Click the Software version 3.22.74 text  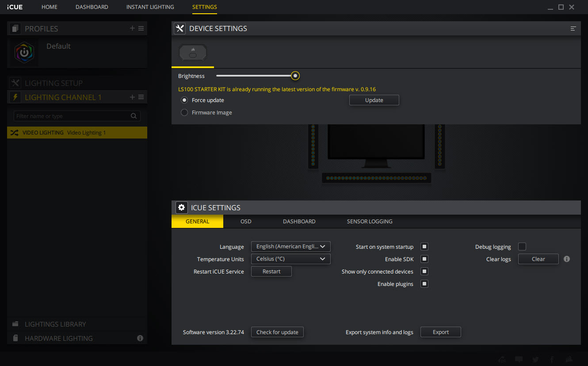click(214, 332)
